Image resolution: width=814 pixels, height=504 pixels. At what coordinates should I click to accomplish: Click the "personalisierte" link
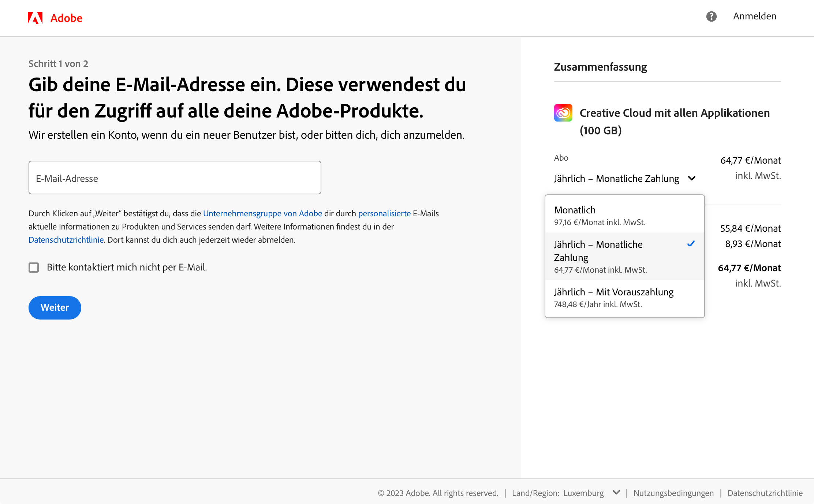pyautogui.click(x=384, y=213)
